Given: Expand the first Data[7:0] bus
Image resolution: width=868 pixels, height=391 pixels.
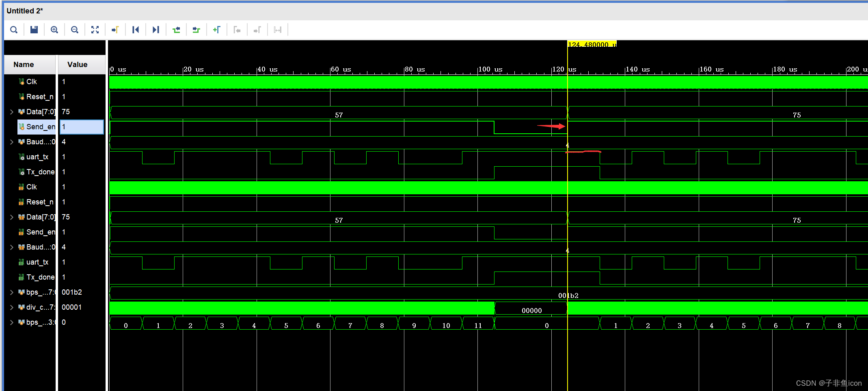Looking at the screenshot, I should (x=11, y=112).
